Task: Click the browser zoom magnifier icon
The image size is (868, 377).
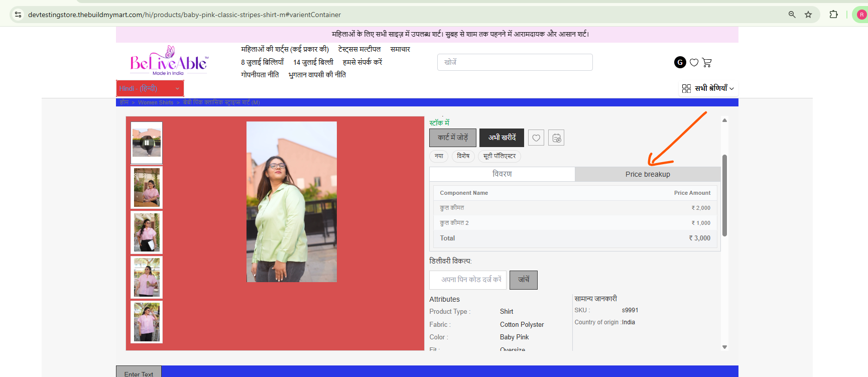Action: point(792,15)
